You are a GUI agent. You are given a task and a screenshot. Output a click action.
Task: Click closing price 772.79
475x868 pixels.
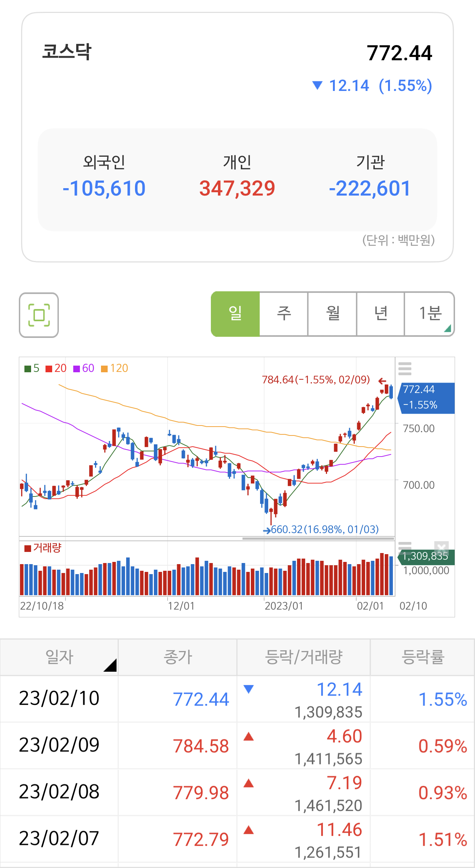tap(201, 840)
